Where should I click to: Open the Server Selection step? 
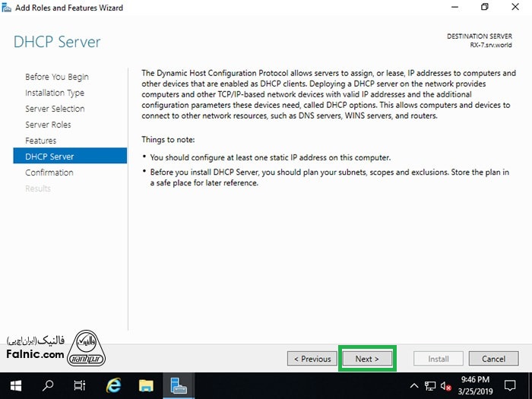pyautogui.click(x=55, y=109)
